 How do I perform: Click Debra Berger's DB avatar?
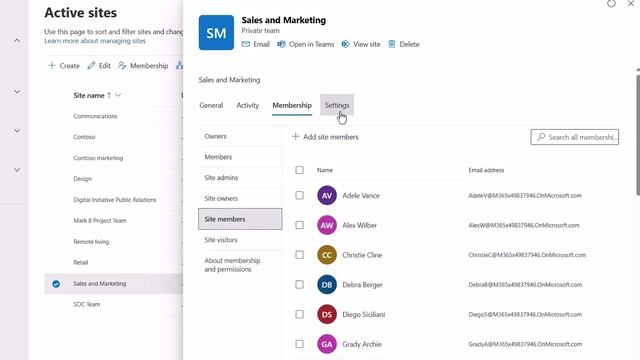click(x=327, y=285)
